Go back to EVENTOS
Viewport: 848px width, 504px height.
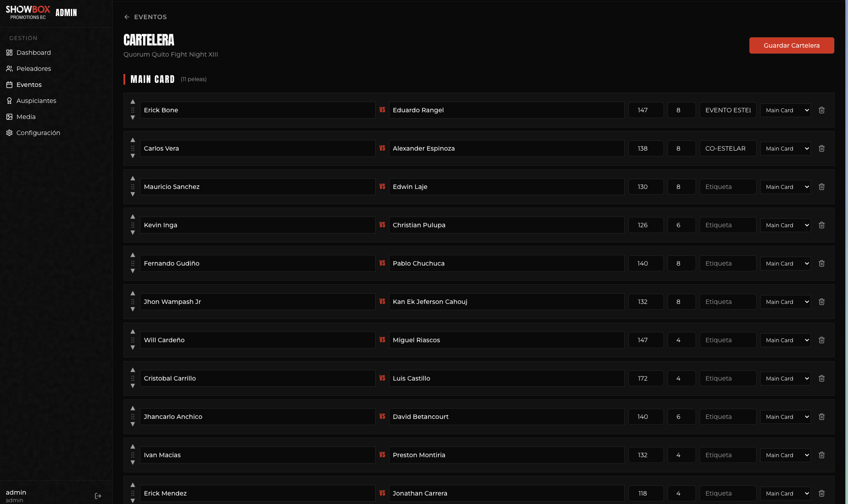(x=145, y=16)
